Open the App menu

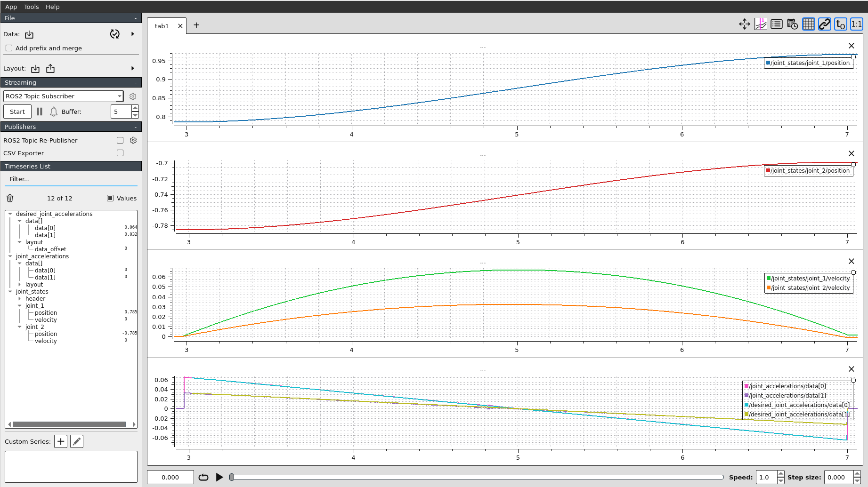click(x=11, y=7)
